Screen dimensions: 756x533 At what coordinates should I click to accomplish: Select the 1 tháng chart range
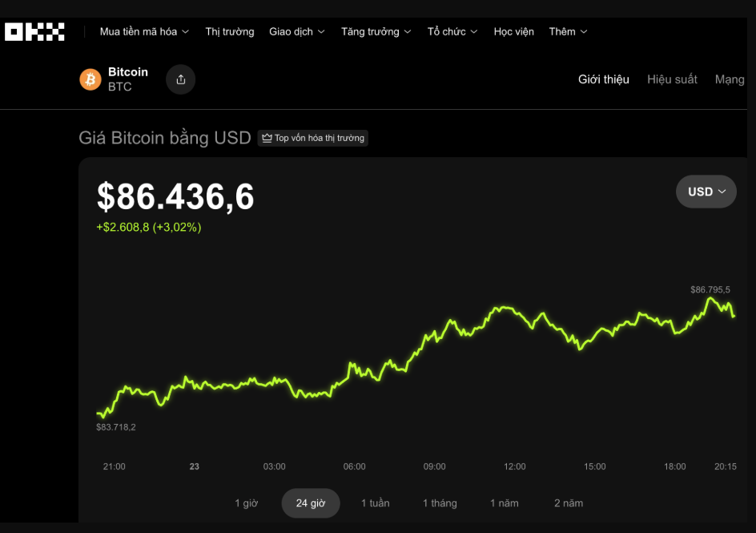click(x=440, y=503)
